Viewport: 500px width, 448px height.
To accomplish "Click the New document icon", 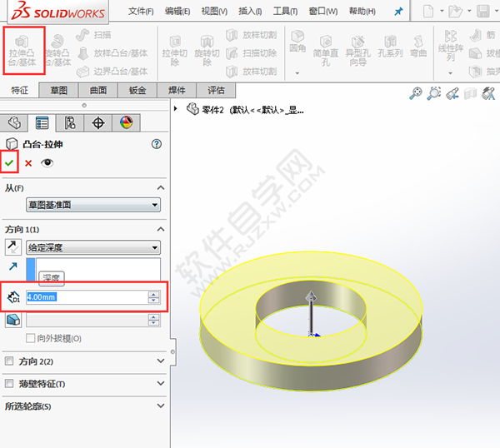I will pyautogui.click(x=428, y=11).
